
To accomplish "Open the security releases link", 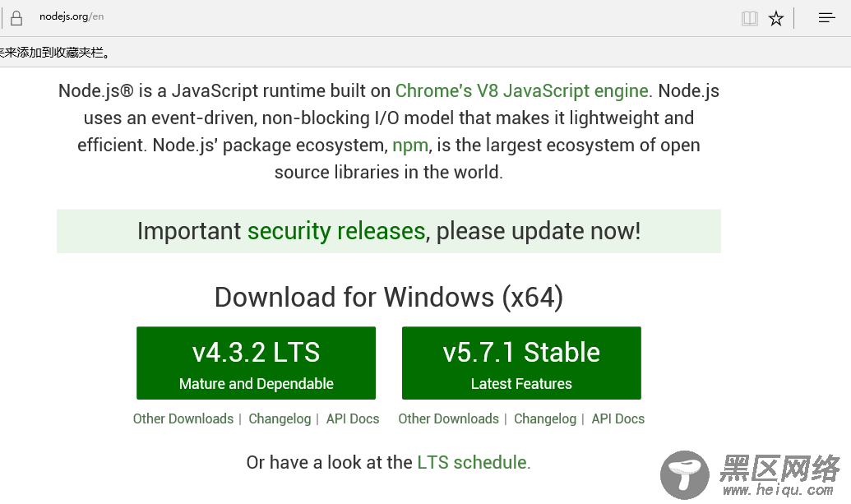I will coord(336,231).
